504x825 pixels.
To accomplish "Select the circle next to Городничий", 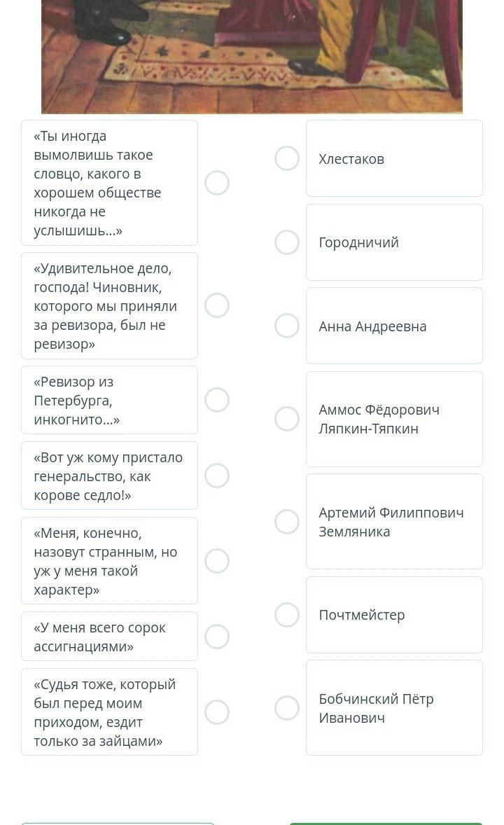I will click(287, 242).
